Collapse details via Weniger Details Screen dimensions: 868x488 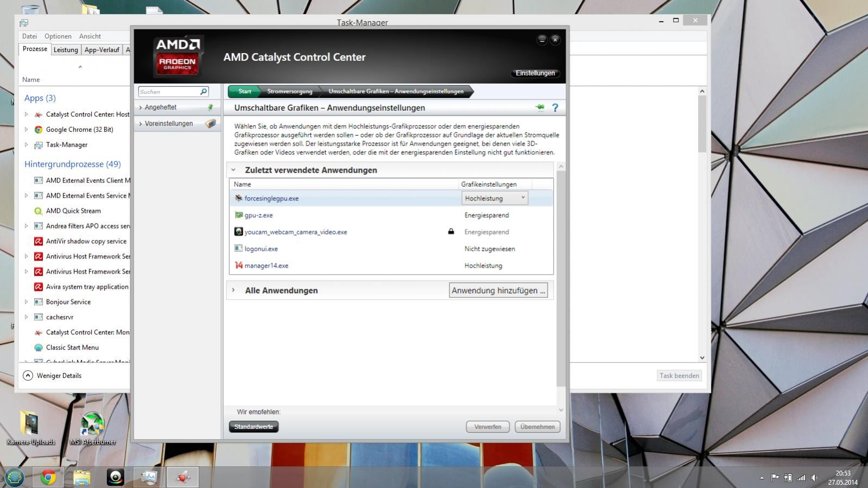click(52, 376)
